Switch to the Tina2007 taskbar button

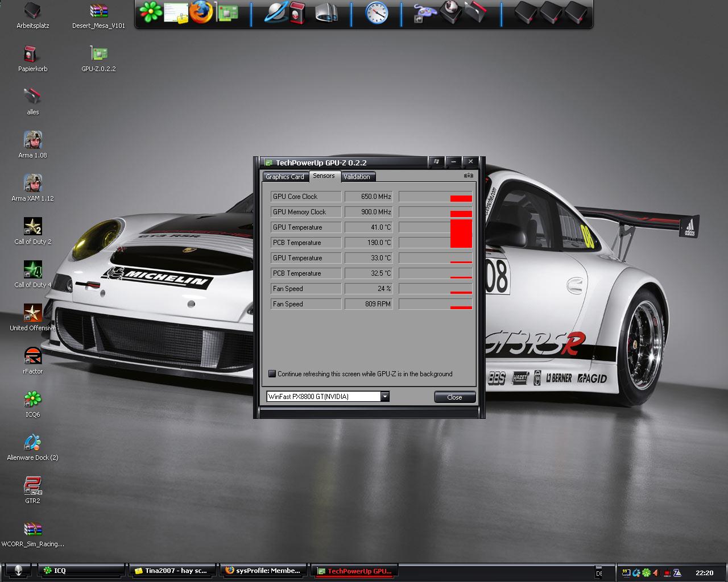(x=173, y=571)
